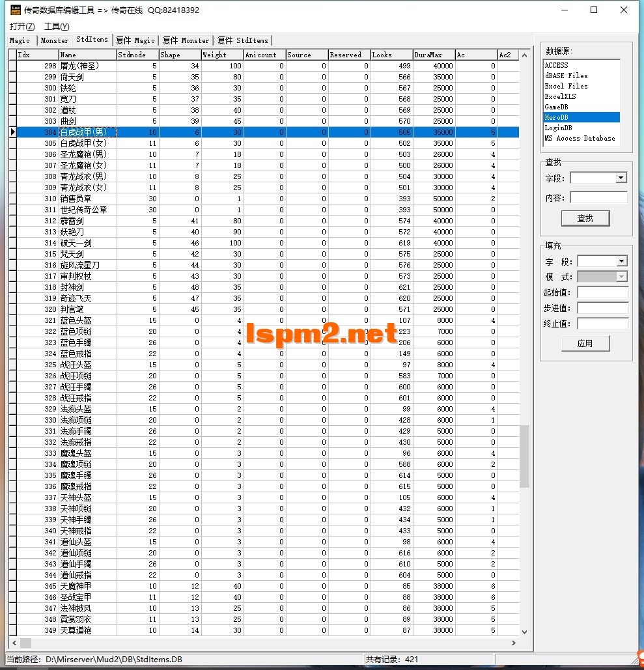Switch to the 复件 Magic tab

point(135,40)
